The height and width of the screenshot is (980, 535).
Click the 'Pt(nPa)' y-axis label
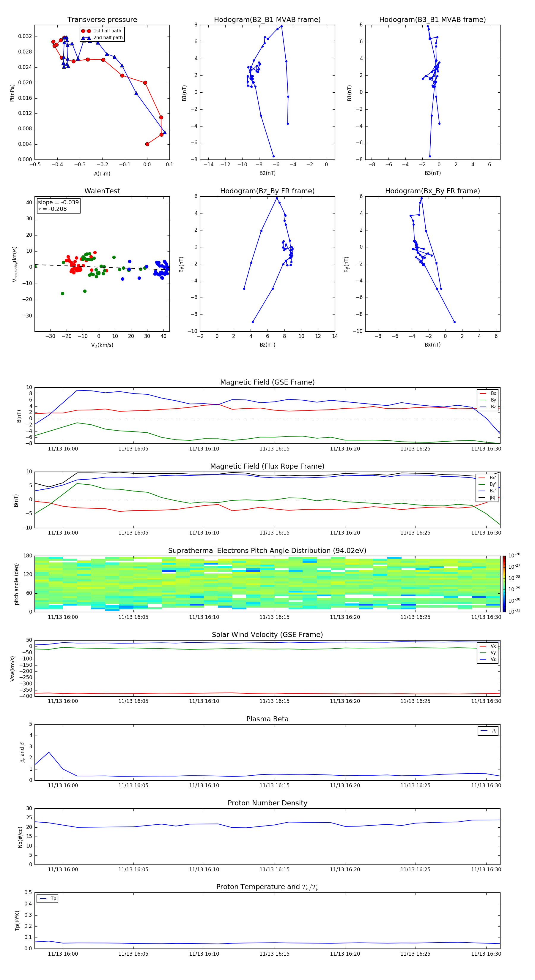coord(12,92)
